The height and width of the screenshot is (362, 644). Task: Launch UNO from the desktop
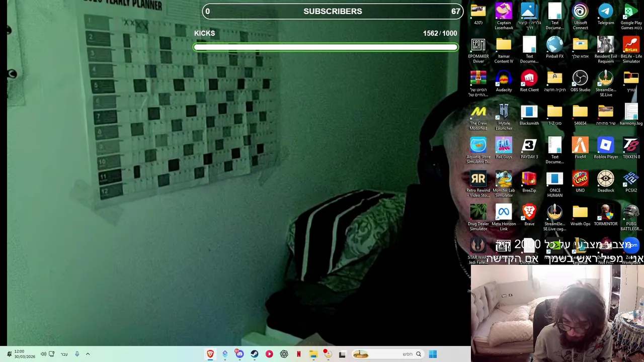click(x=580, y=182)
